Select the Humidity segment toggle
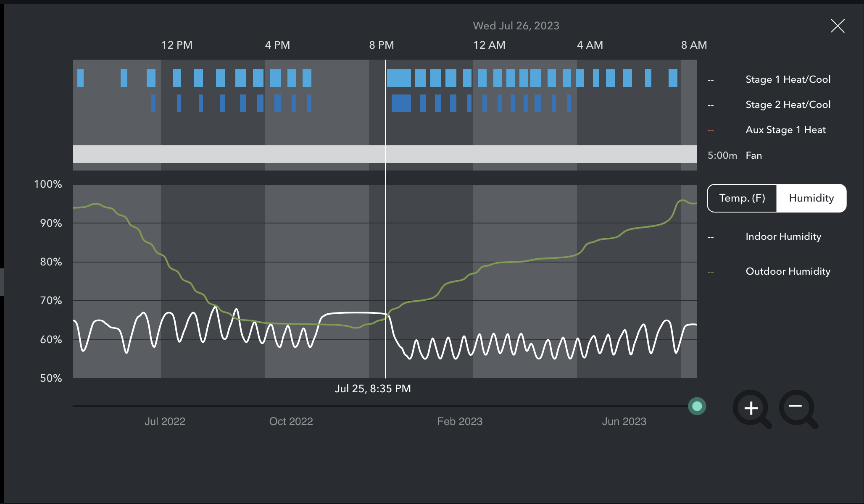The image size is (864, 504). pos(811,198)
